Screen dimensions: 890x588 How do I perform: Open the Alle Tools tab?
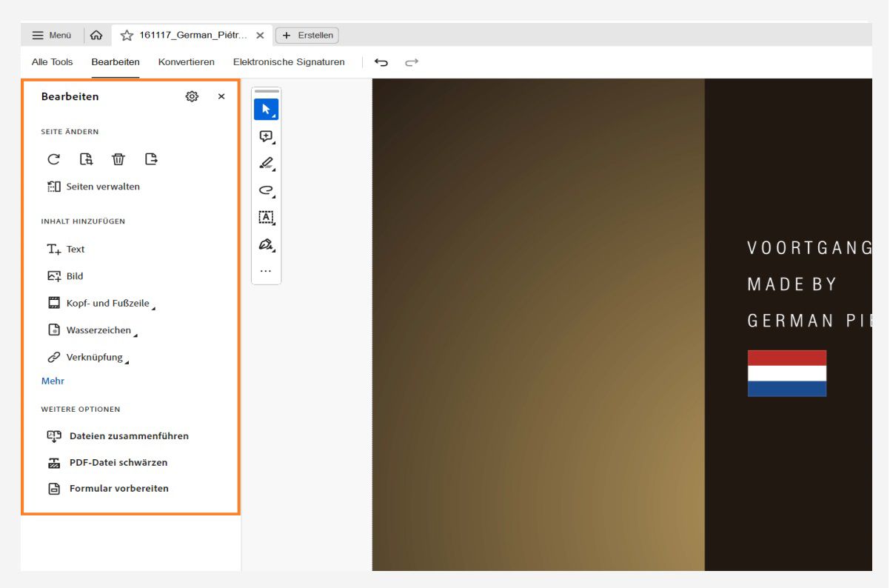pos(52,62)
